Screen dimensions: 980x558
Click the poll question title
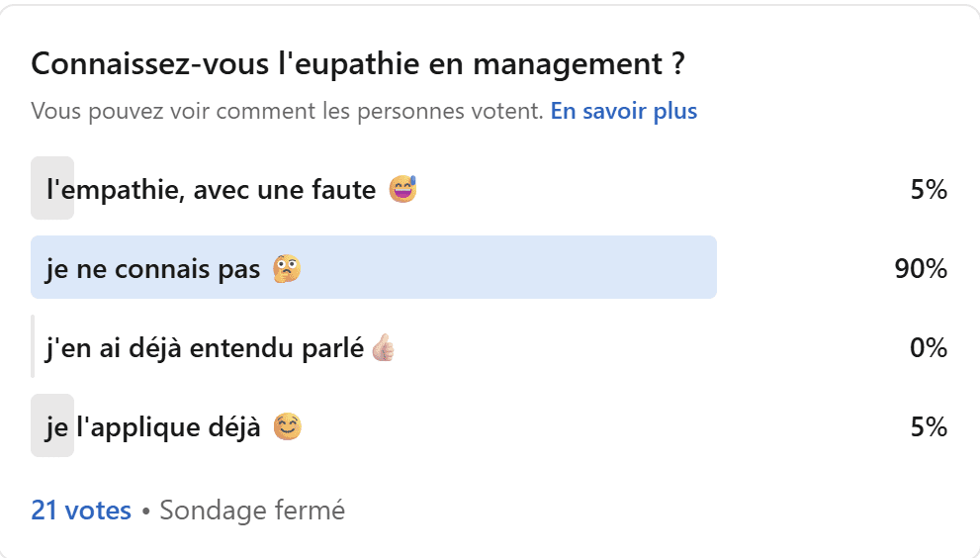tap(358, 64)
